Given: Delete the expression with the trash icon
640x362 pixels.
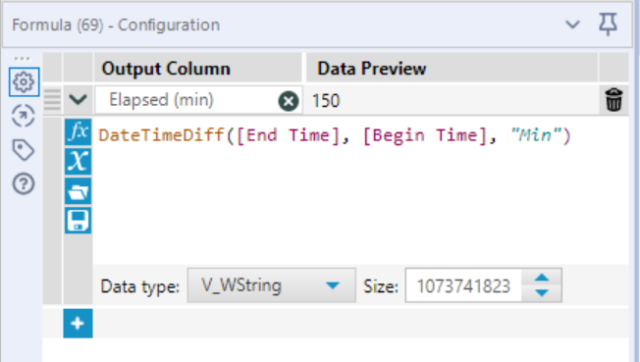Looking at the screenshot, I should point(613,100).
